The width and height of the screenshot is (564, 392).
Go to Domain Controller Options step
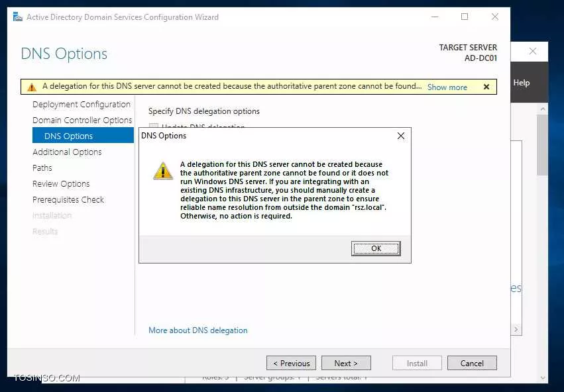[x=82, y=120]
